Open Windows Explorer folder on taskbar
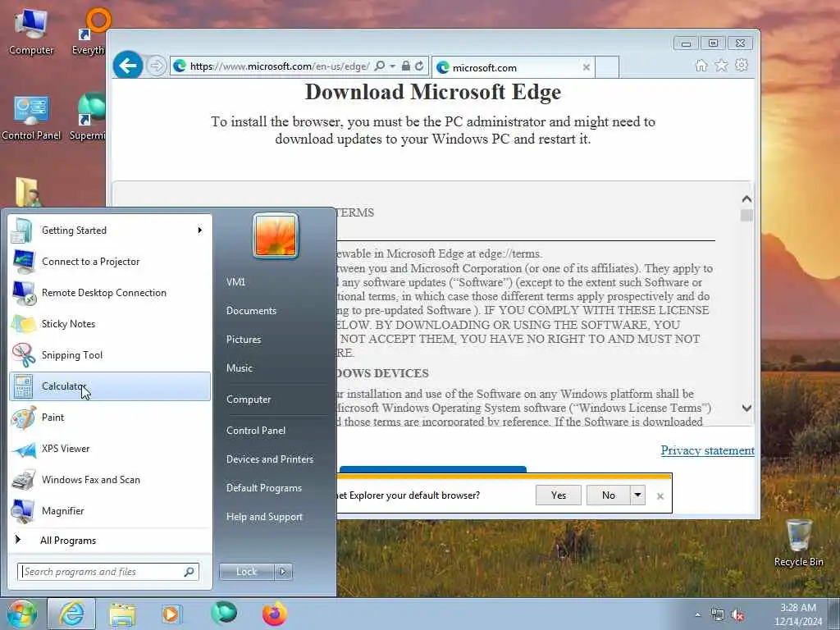Viewport: 840px width, 630px height. point(122,614)
